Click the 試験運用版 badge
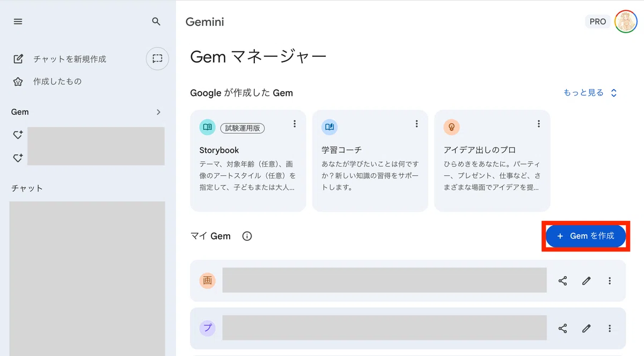The width and height of the screenshot is (644, 356). tap(243, 128)
